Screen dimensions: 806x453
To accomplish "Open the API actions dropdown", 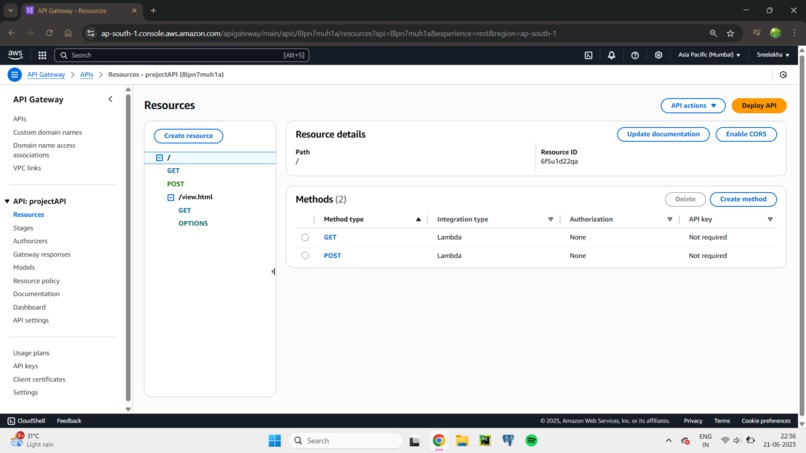I will pos(693,105).
